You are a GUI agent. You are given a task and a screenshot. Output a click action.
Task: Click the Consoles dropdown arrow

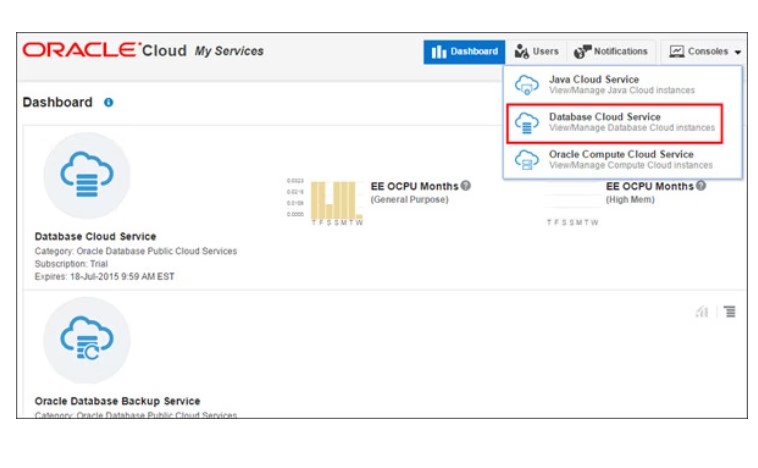[738, 52]
